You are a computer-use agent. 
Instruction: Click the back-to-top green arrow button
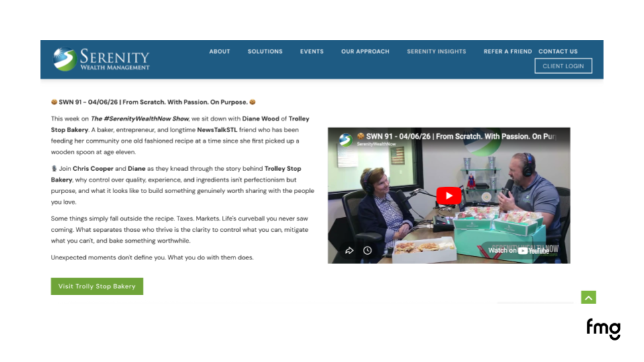[588, 297]
